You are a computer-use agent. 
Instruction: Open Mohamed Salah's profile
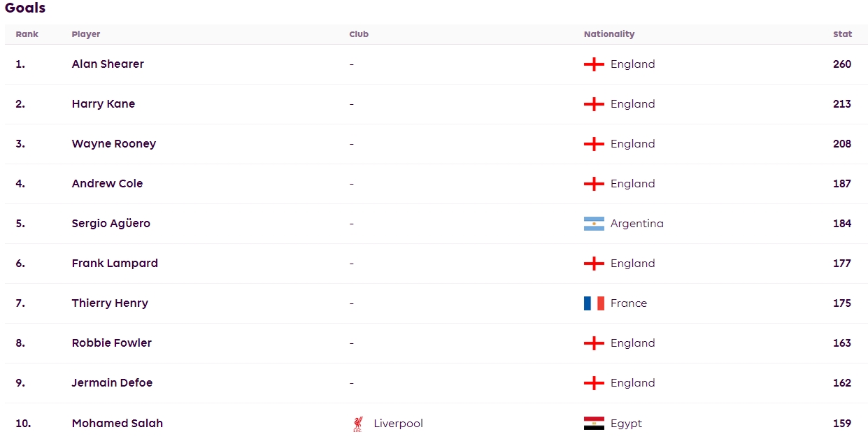[118, 424]
